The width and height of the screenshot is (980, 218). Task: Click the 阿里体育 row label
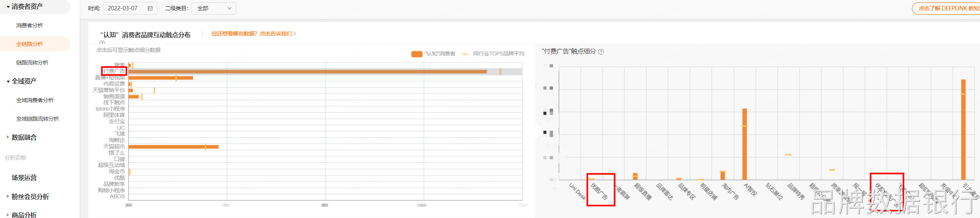(114, 115)
